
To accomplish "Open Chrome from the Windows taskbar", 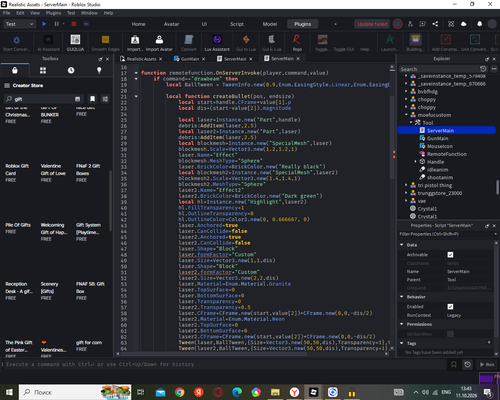I will pyautogui.click(x=180, y=392).
